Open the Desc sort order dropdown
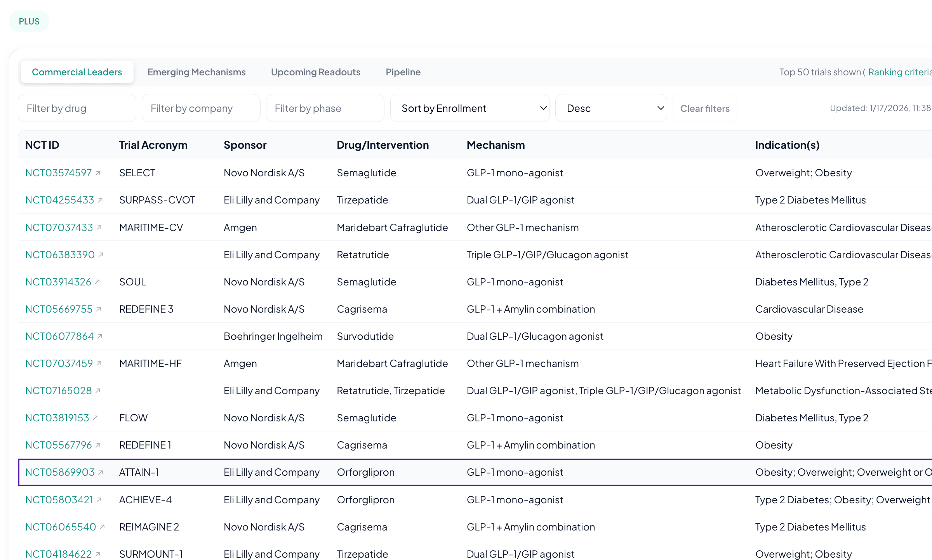932x560 pixels. 610,108
